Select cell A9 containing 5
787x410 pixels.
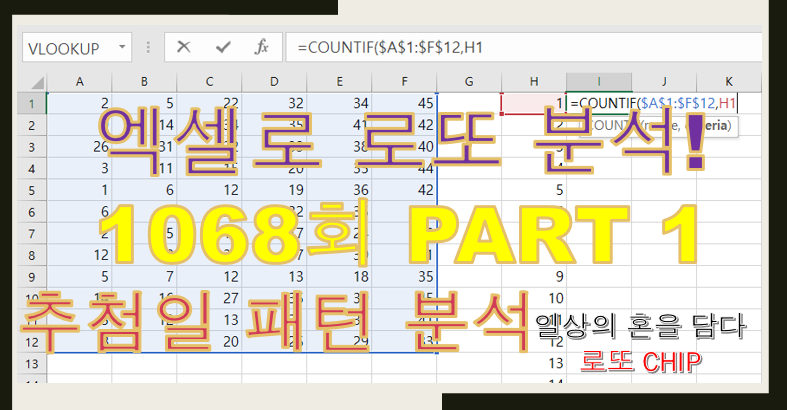(x=79, y=277)
